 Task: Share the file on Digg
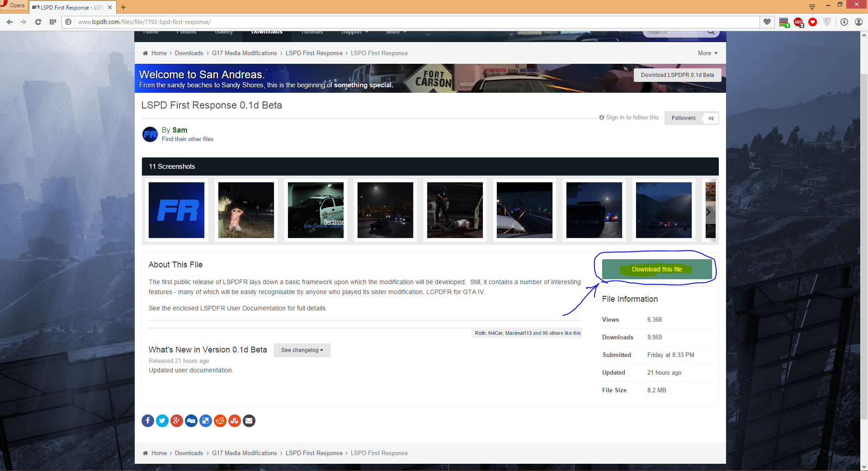[x=191, y=421]
